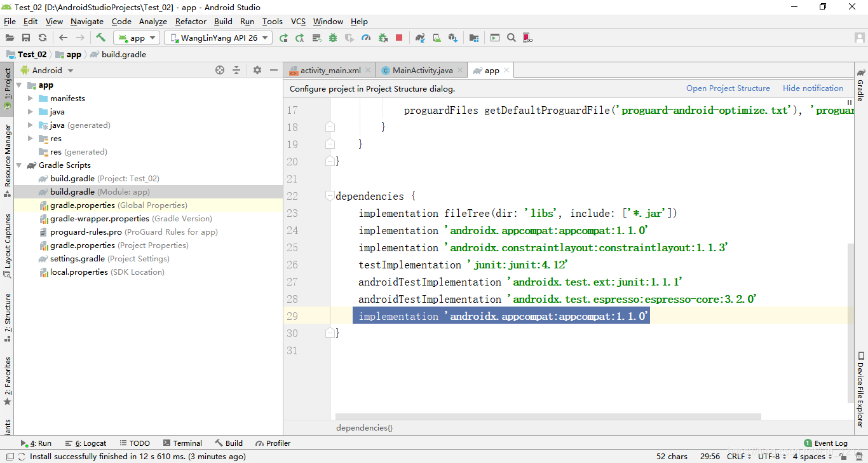The height and width of the screenshot is (463, 868).
Task: Click the editor horizontal scrollbar
Action: tap(548, 417)
